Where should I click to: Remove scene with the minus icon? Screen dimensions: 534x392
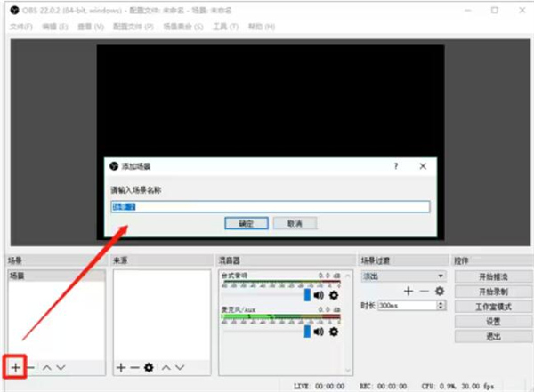(30, 366)
